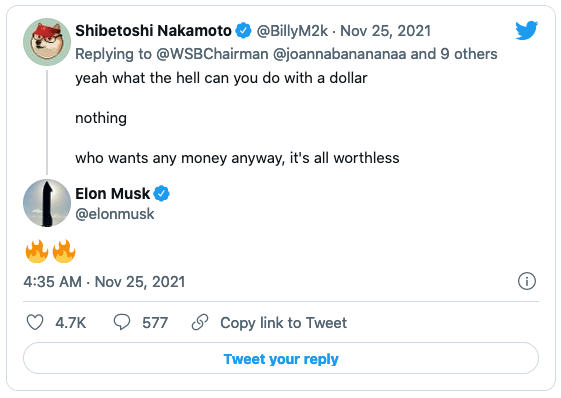Open Elon Musk's rocket avatar
This screenshot has width=561, height=398.
click(x=47, y=203)
